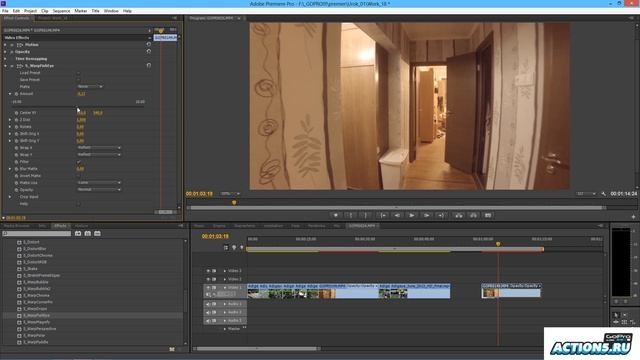Click the Add Marker button in transport controls
Screen dimensions: 640x360
(336, 216)
